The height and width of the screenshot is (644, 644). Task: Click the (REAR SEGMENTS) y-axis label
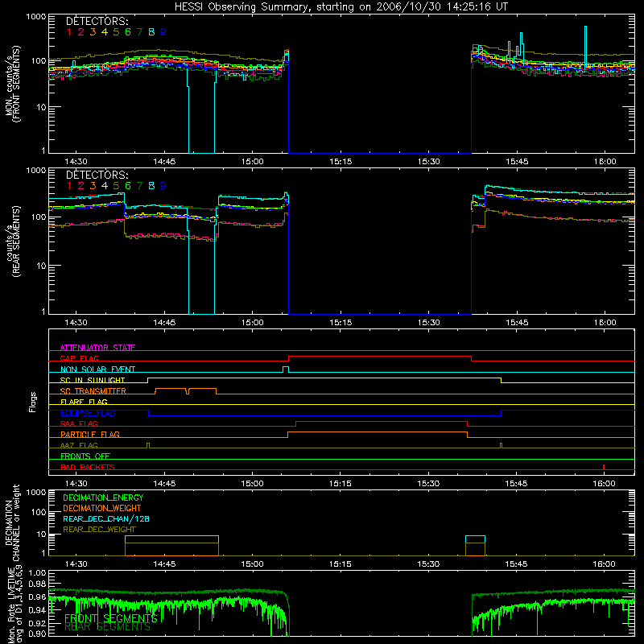coord(16,242)
